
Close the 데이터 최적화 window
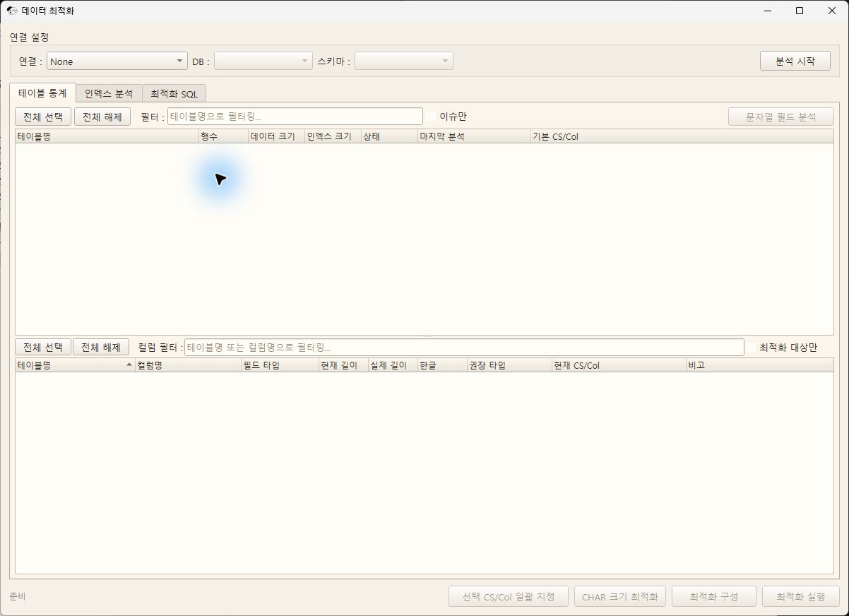tap(832, 11)
